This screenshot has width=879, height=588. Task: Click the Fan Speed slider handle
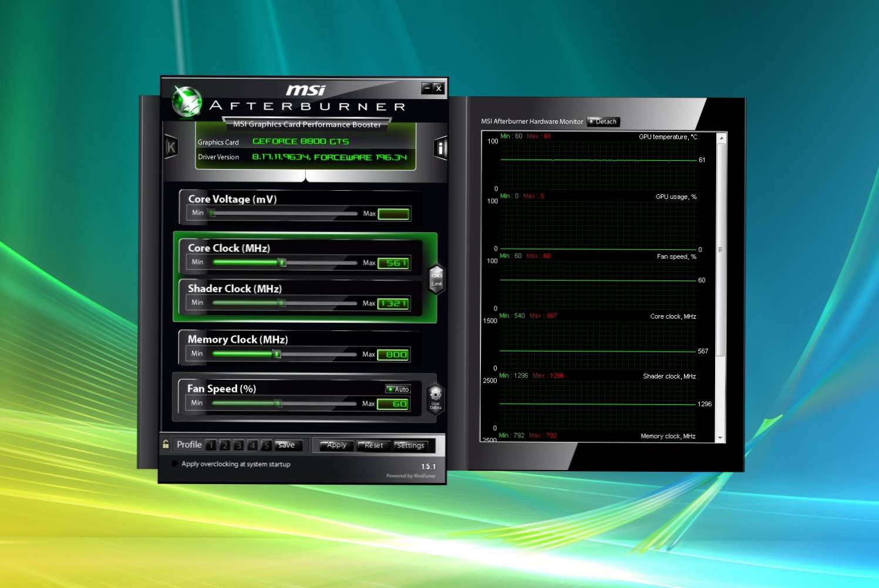pyautogui.click(x=278, y=403)
